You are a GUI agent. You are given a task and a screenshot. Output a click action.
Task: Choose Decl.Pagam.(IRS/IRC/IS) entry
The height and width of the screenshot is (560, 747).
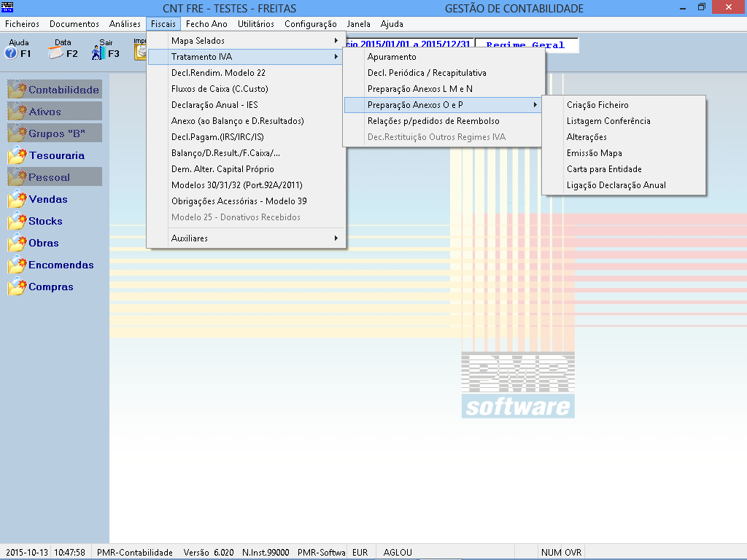click(245, 137)
